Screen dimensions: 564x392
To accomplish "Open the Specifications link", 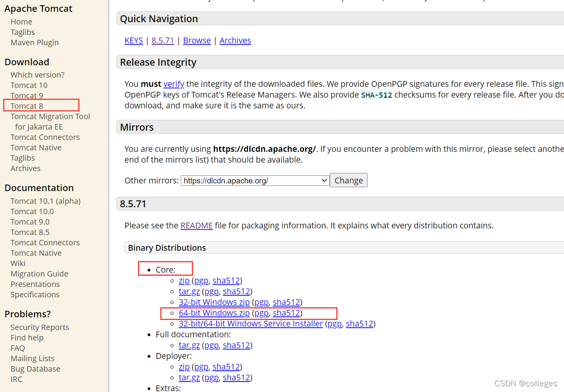I will point(35,295).
